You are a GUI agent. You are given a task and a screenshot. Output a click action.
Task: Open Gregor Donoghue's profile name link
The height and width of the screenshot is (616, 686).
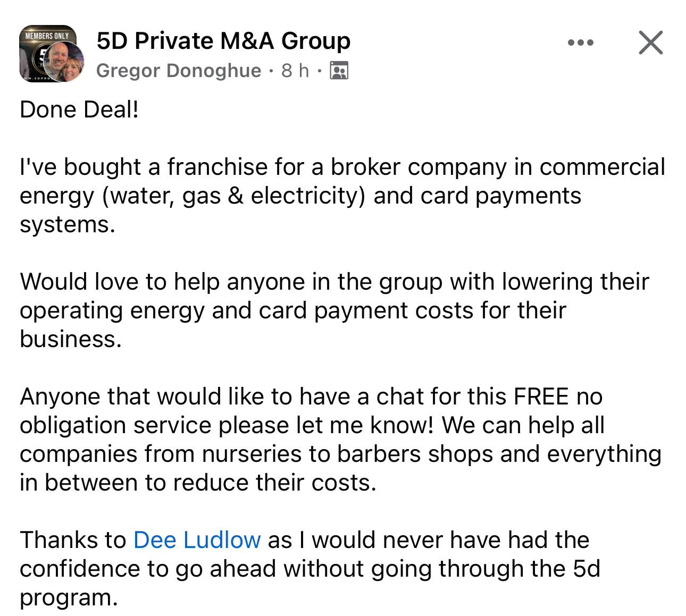click(x=179, y=70)
